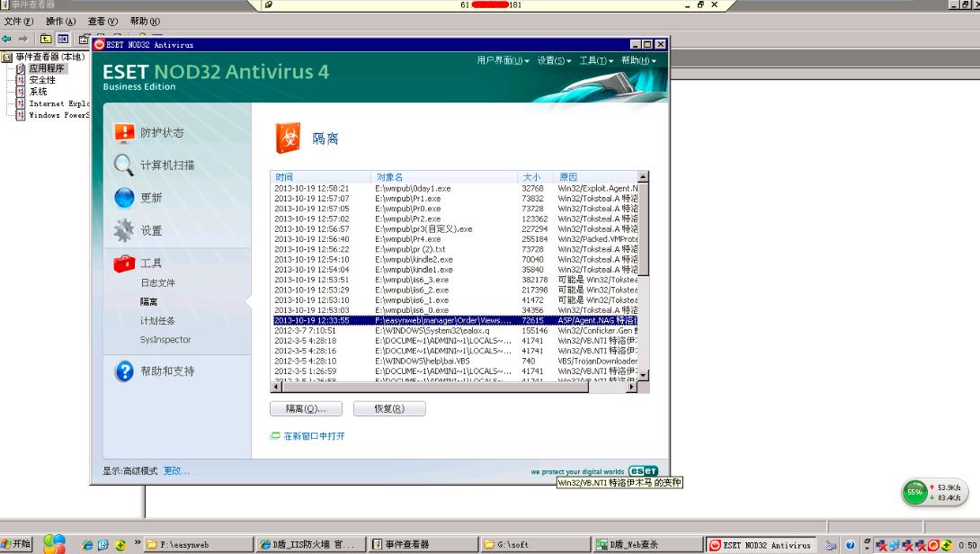Click Event Viewer back arrow toolbar icon
This screenshot has height=554, width=980.
tap(7, 39)
